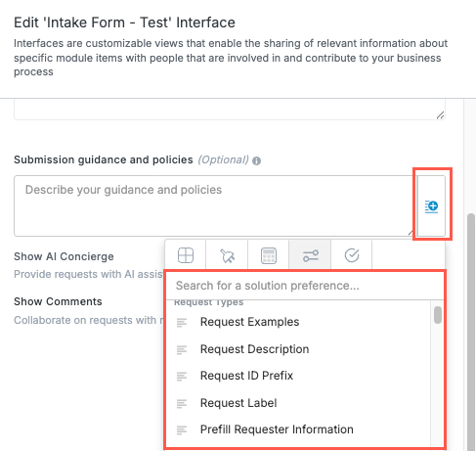Select the pin tab icon
Image resolution: width=476 pixels, height=451 pixels.
pos(227,255)
